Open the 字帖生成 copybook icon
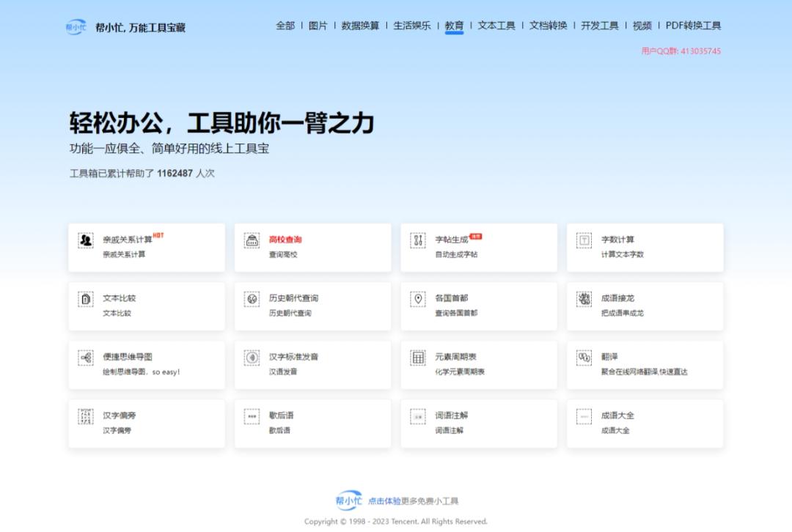The image size is (792, 532). click(x=418, y=240)
